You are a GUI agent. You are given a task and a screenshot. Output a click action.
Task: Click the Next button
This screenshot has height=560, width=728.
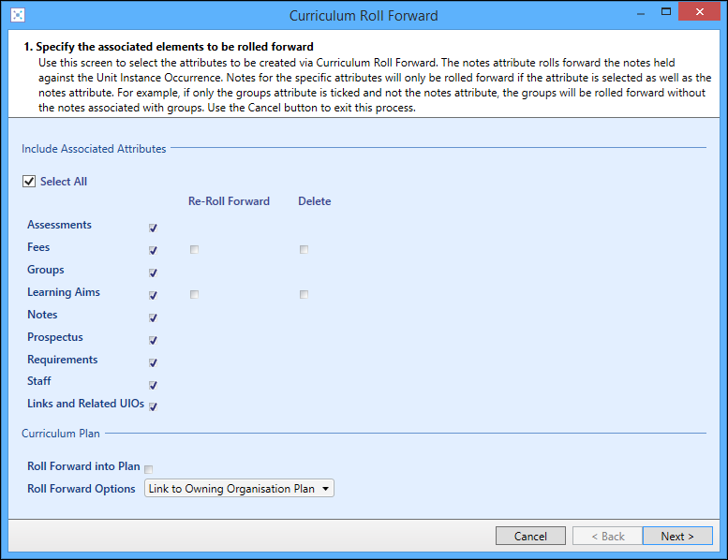(x=677, y=536)
